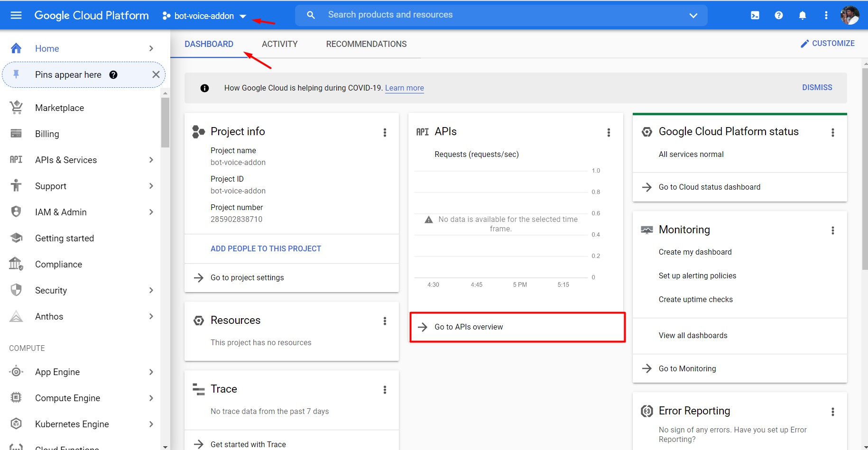Open Project info card options menu
The width and height of the screenshot is (868, 450).
385,132
